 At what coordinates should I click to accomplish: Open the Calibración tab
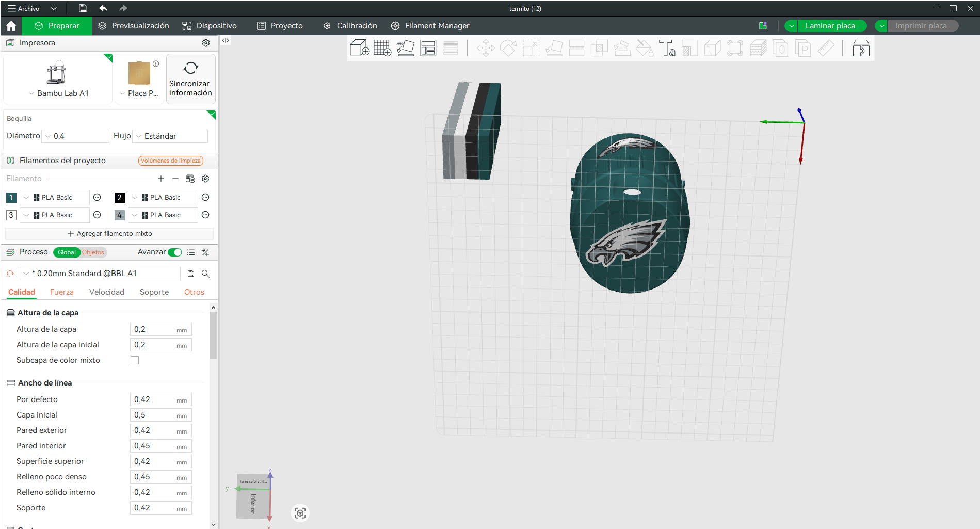tap(350, 26)
